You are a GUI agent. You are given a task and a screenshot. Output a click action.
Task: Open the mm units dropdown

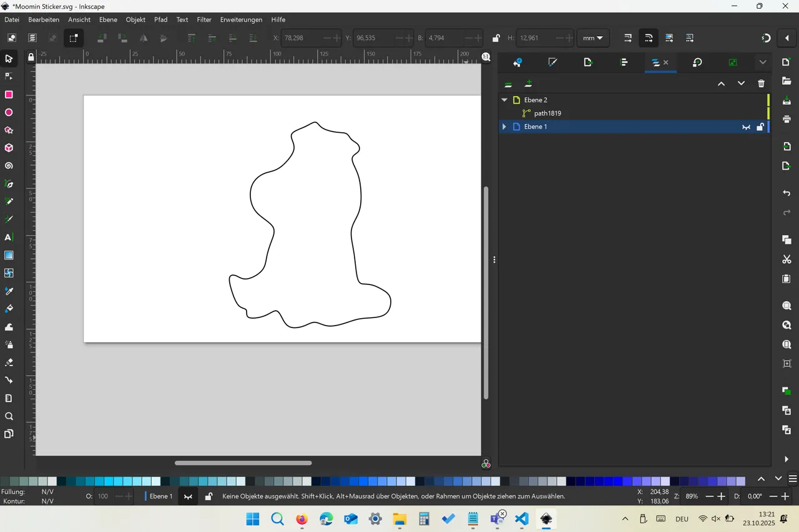[x=592, y=38]
